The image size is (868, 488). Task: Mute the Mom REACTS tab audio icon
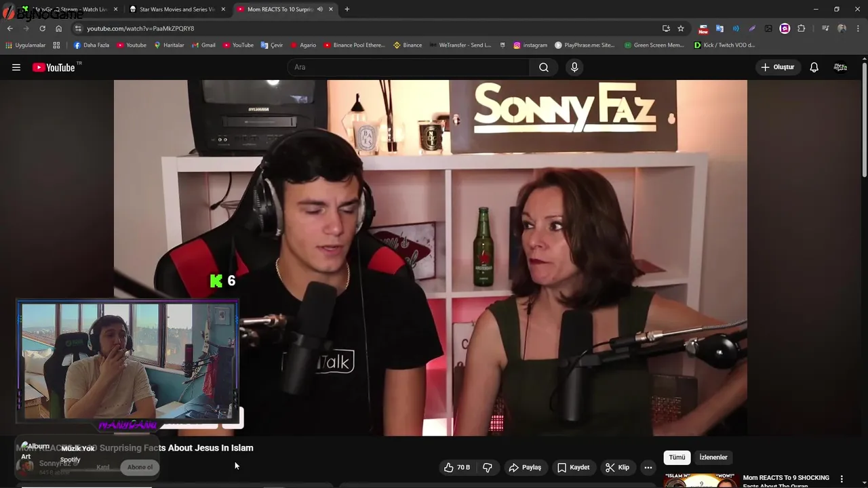click(x=319, y=9)
